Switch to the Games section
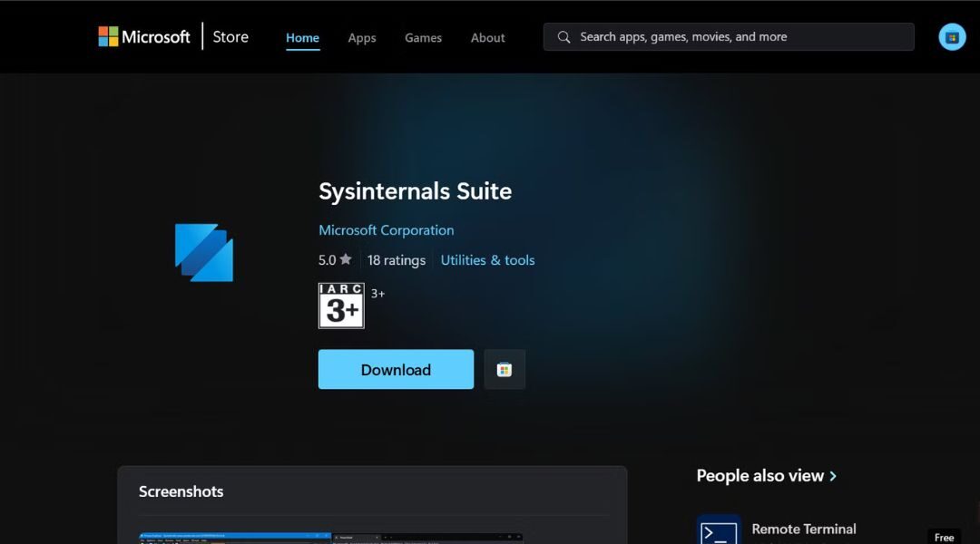The height and width of the screenshot is (544, 980). pyautogui.click(x=423, y=37)
